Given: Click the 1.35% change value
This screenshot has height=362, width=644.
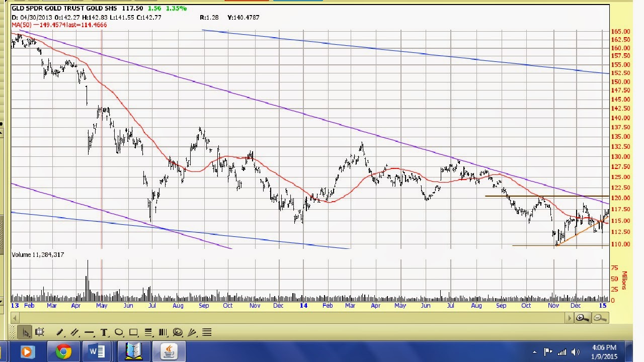Looking at the screenshot, I should (x=176, y=9).
